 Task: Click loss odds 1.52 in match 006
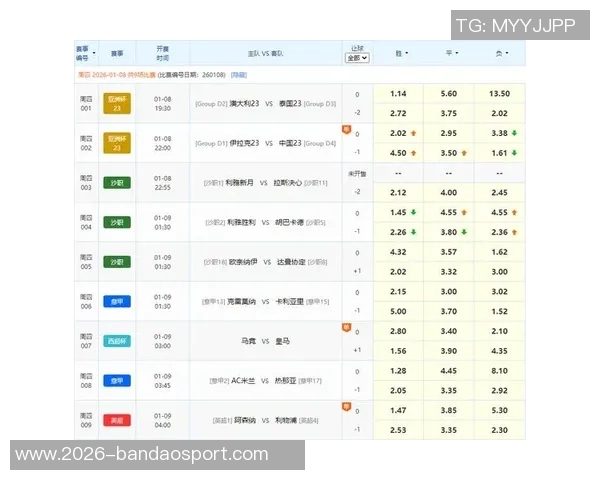(x=499, y=312)
